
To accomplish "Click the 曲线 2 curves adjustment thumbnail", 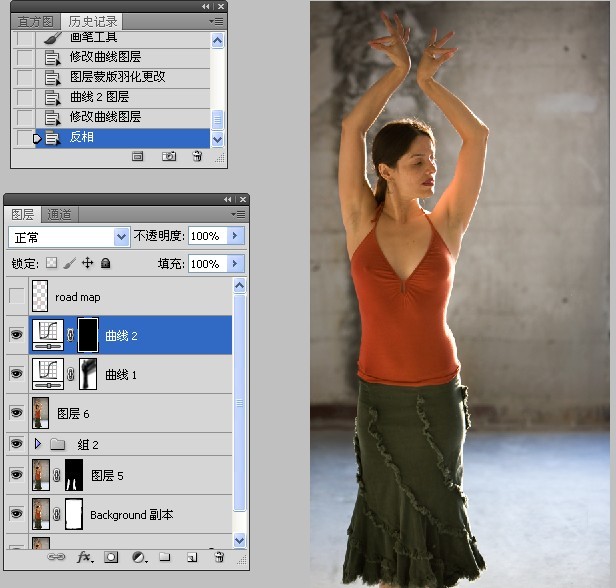I will click(x=48, y=335).
